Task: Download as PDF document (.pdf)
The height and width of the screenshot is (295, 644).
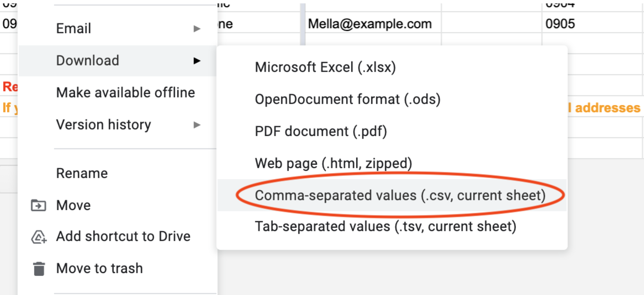Action: 392,131
